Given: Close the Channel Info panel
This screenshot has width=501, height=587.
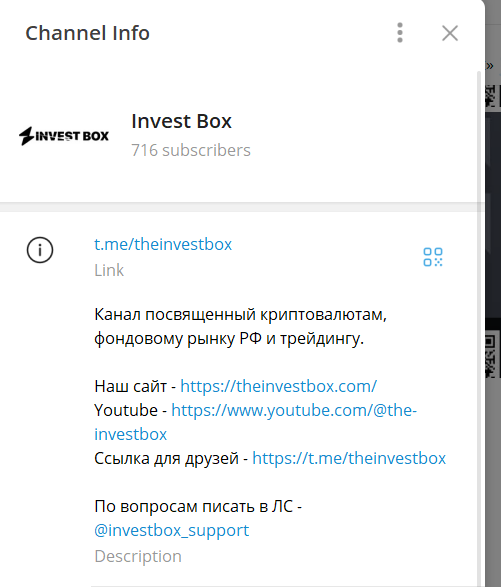Looking at the screenshot, I should click(450, 33).
